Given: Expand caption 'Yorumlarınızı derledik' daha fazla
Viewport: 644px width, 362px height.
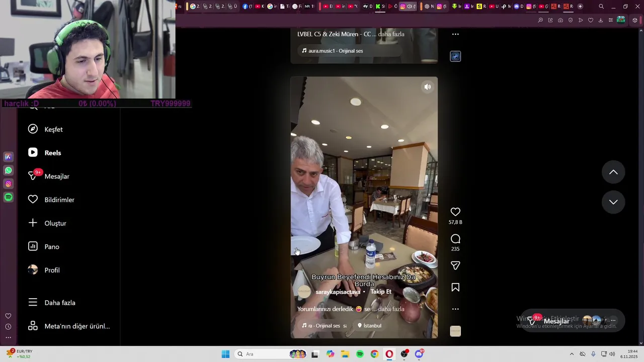Looking at the screenshot, I should pos(391,309).
